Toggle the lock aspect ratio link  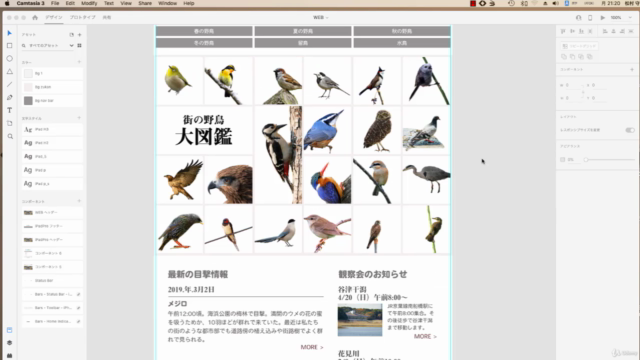point(583,92)
